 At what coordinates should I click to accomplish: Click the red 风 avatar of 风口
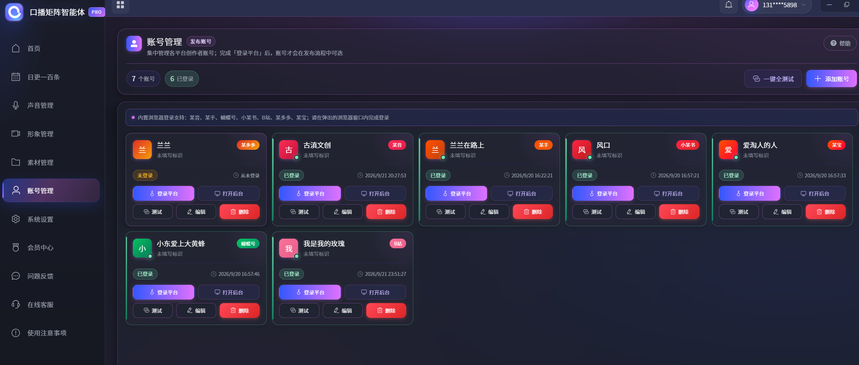point(582,150)
